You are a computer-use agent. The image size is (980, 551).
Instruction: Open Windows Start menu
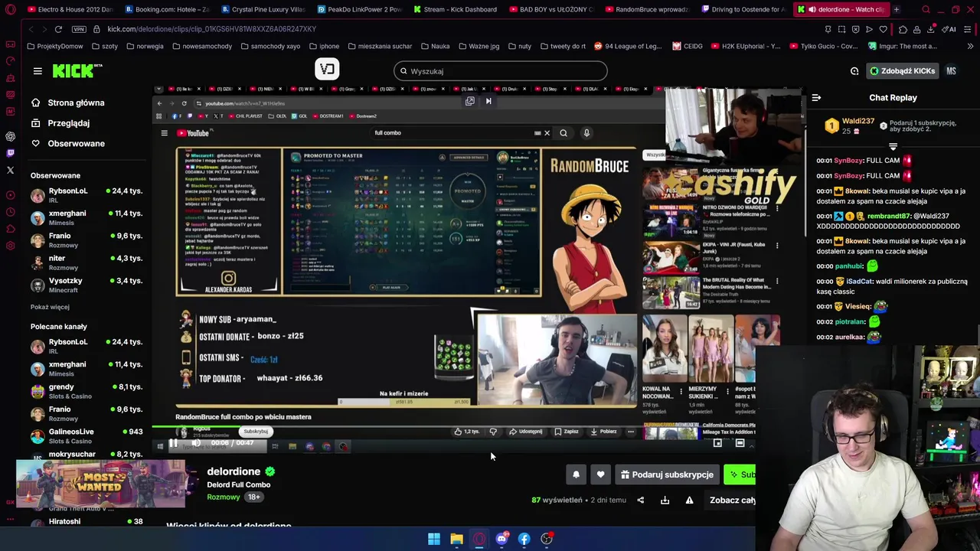point(434,539)
